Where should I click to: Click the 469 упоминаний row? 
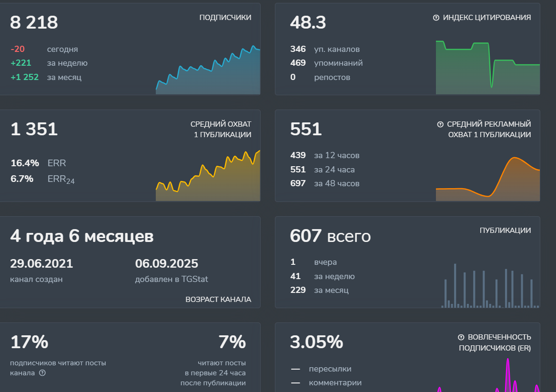(x=326, y=63)
